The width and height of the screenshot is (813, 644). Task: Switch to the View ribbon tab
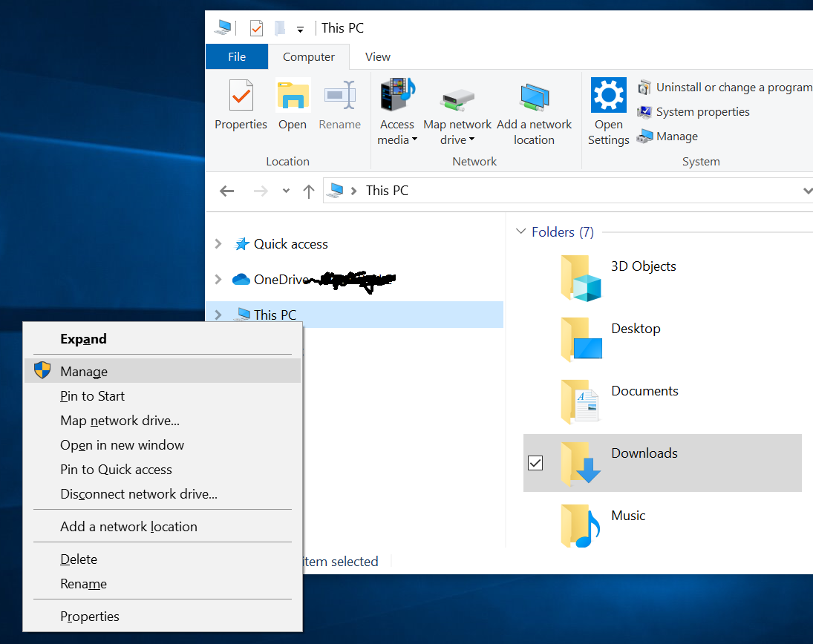(378, 57)
